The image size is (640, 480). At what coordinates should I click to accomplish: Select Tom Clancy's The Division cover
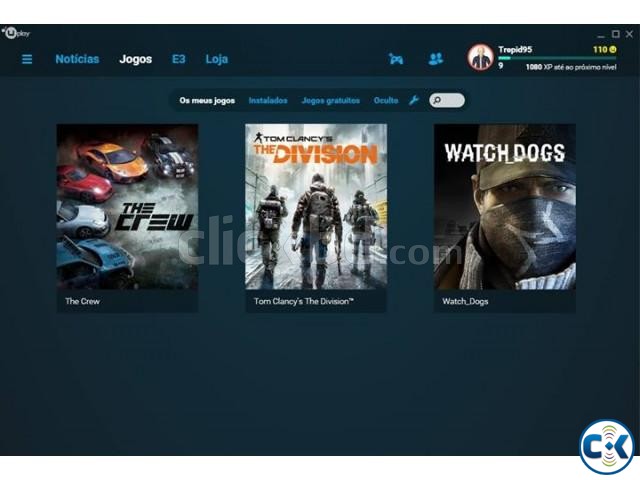pos(316,207)
